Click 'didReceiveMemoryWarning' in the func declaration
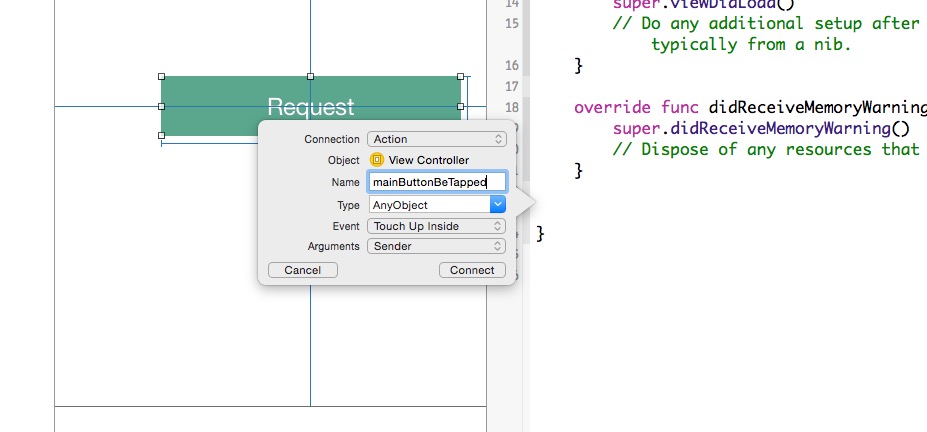Screen dimensions: 927x432 (x=818, y=108)
